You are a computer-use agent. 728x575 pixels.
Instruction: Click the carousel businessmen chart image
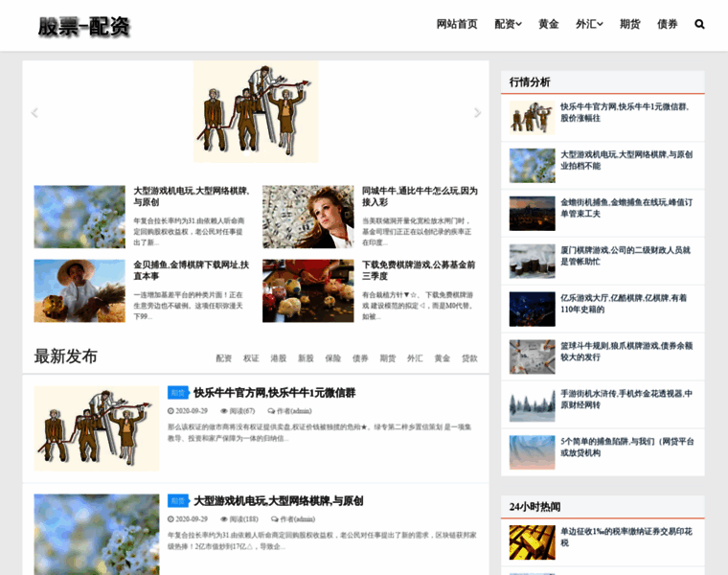click(x=256, y=112)
